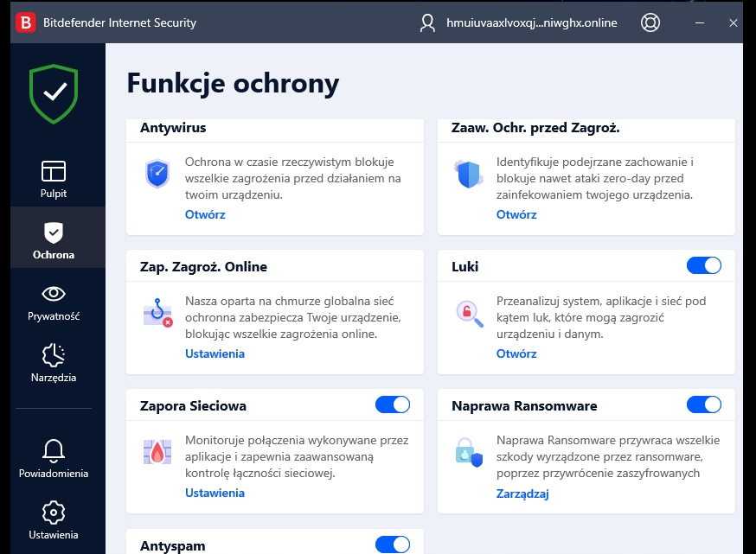This screenshot has width=756, height=554.
Task: Open the user account profile icon
Action: click(x=427, y=22)
